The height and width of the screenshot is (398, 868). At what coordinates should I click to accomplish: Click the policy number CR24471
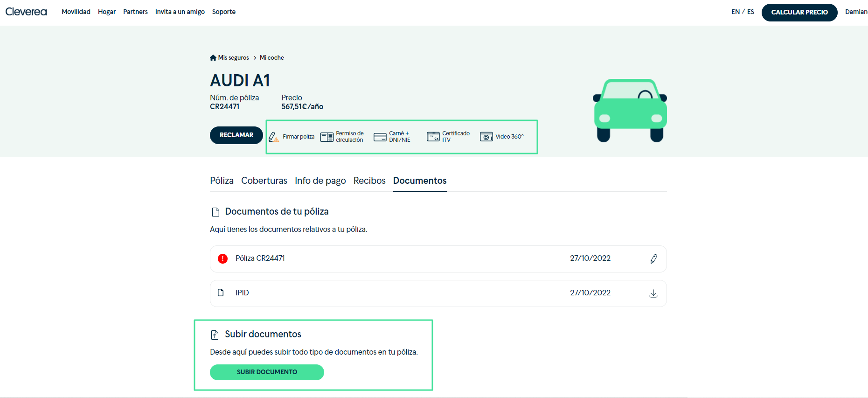(x=225, y=107)
